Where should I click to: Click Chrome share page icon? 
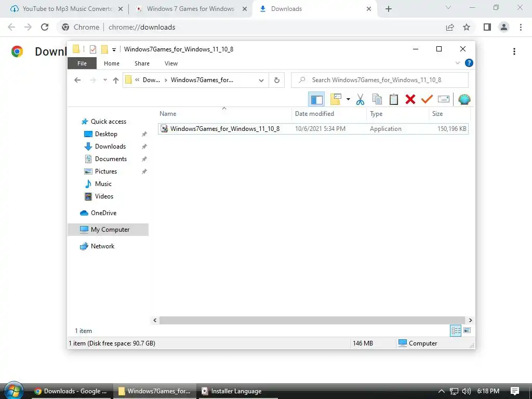pos(450,27)
